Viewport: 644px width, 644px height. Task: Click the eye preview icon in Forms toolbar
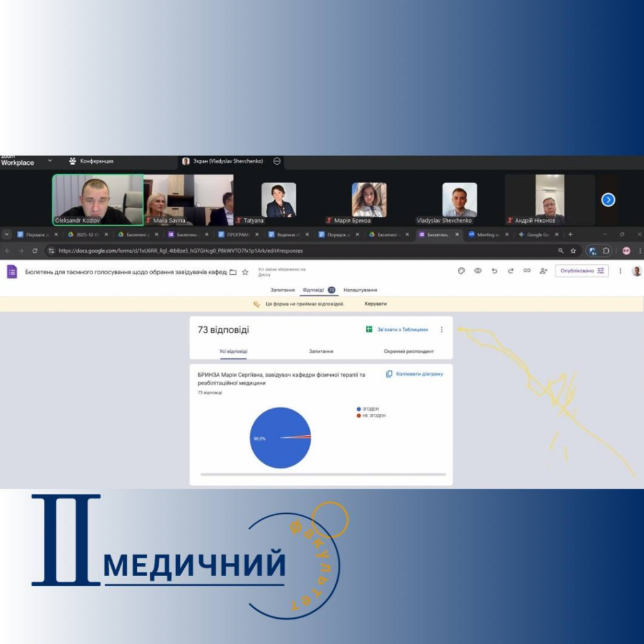(477, 271)
